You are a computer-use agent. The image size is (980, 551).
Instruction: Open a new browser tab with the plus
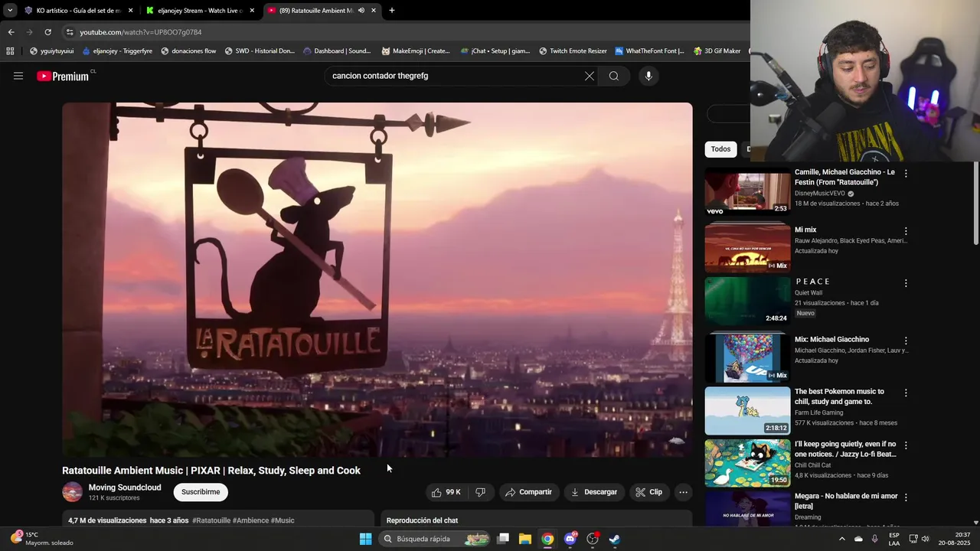pyautogui.click(x=392, y=11)
